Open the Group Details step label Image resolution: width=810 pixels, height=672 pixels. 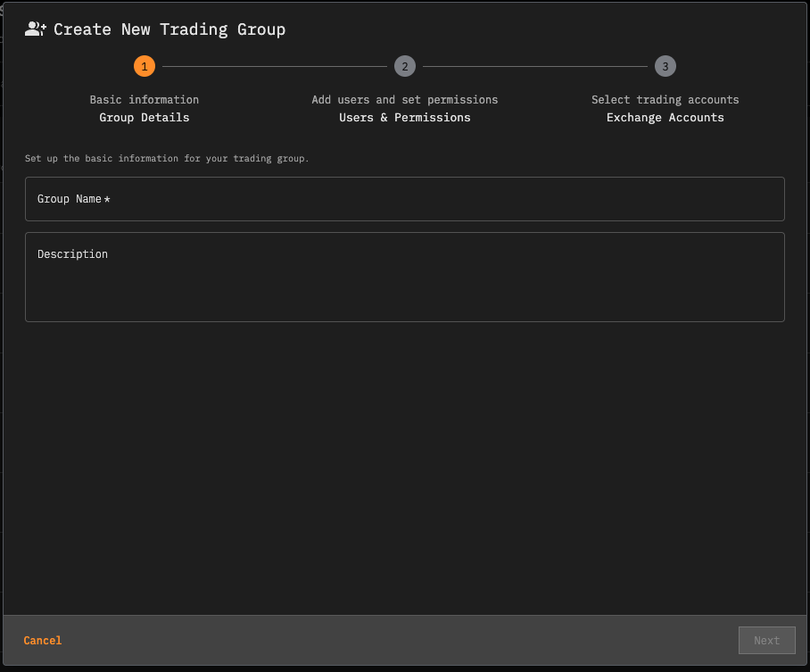click(x=145, y=118)
